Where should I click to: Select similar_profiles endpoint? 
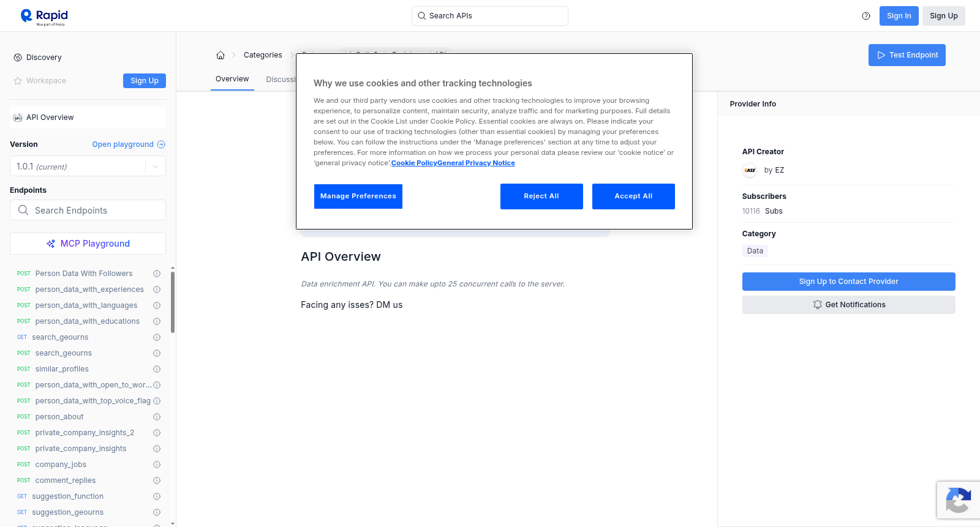click(62, 369)
